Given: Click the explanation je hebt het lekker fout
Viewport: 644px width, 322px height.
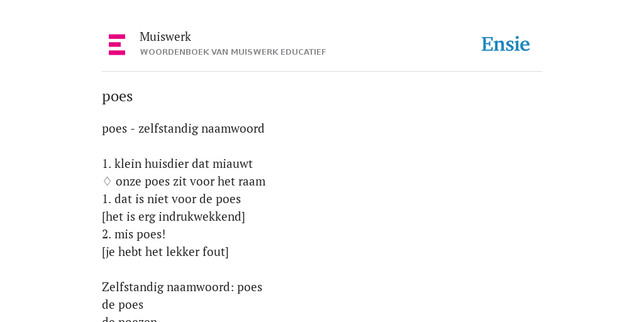Looking at the screenshot, I should [165, 252].
